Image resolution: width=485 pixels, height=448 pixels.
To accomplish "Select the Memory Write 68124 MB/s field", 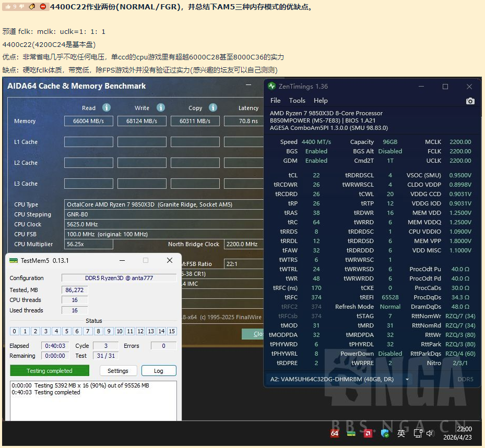I will click(x=141, y=121).
